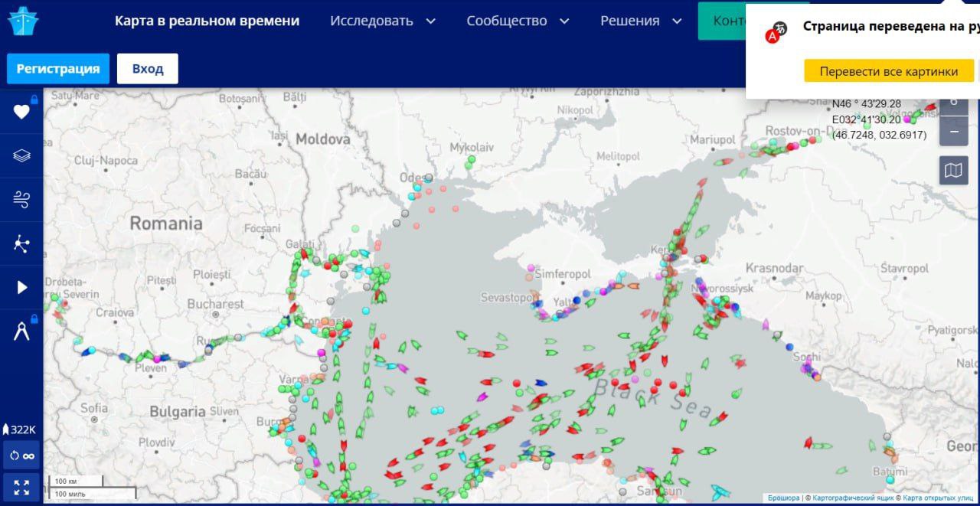Open the favorites heart panel

tap(21, 112)
